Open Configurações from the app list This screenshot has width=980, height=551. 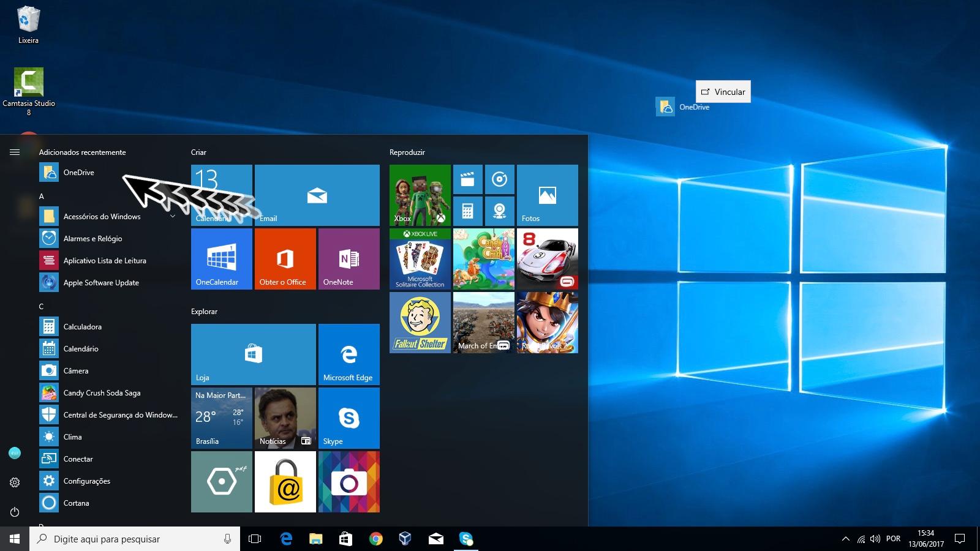[x=109, y=481]
